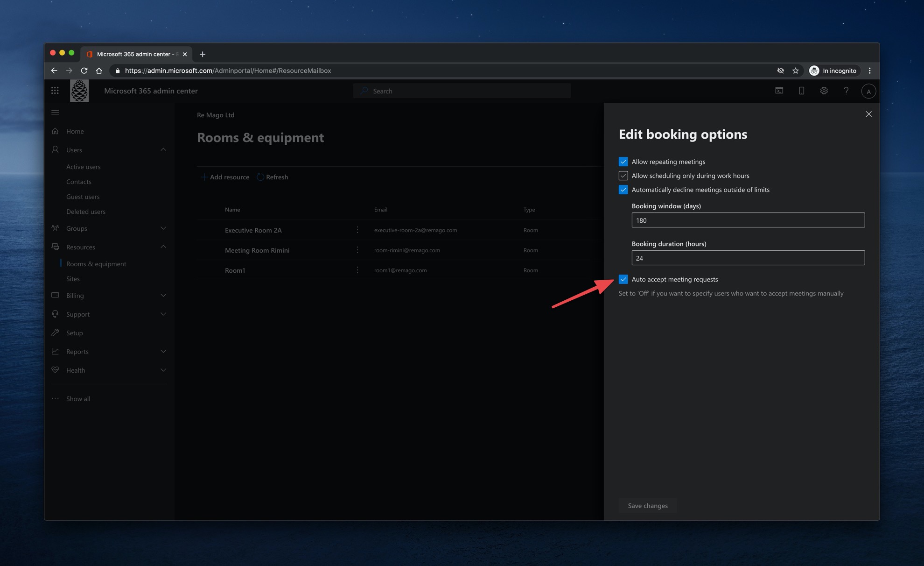Viewport: 924px width, 566px height.
Task: Click the browser home icon
Action: tap(99, 71)
